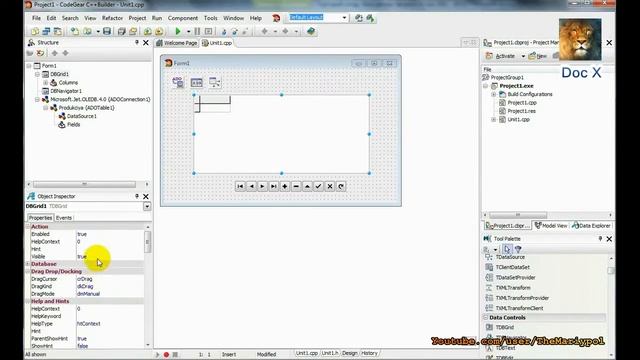Click the green Run button in the toolbar
Viewport: 640px width, 360px height.
click(x=178, y=31)
